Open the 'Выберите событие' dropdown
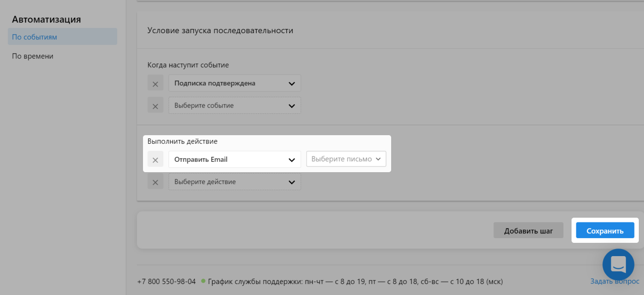This screenshot has width=644, height=295. 234,105
